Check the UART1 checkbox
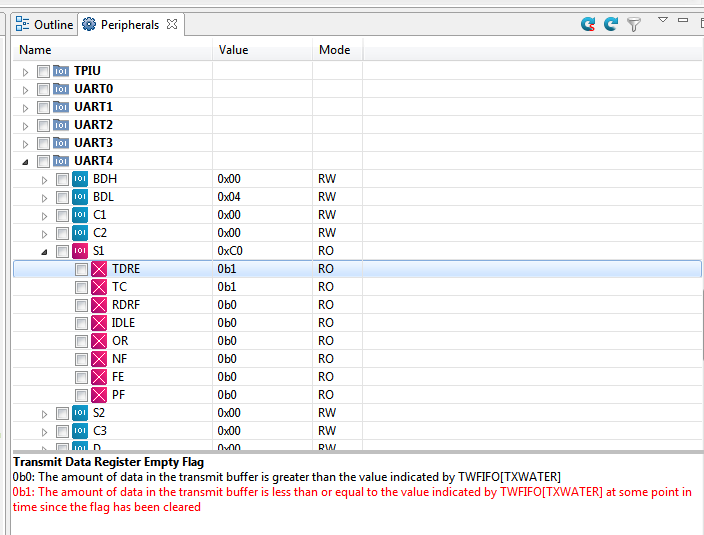 point(43,107)
